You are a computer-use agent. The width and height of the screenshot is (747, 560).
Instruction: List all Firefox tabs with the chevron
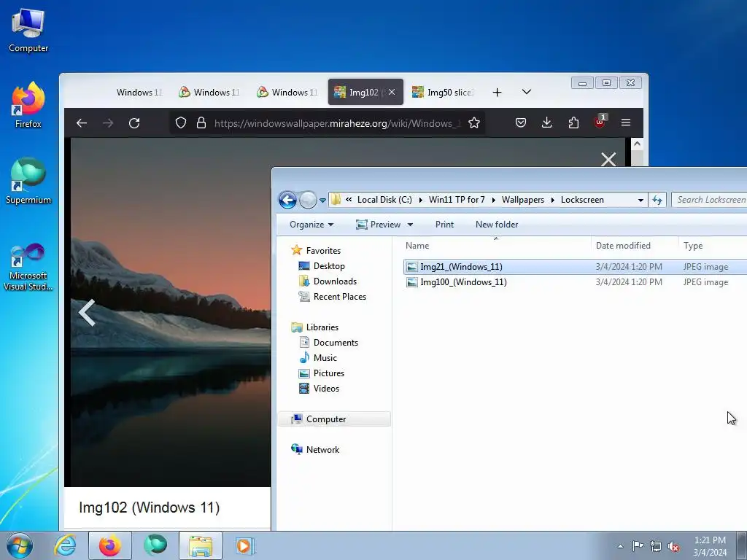click(527, 92)
